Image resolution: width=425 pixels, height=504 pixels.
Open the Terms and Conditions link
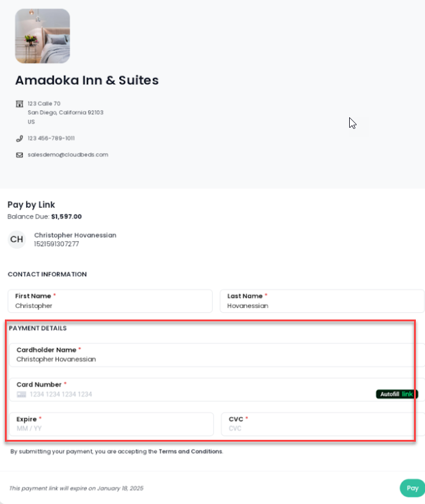(x=190, y=451)
